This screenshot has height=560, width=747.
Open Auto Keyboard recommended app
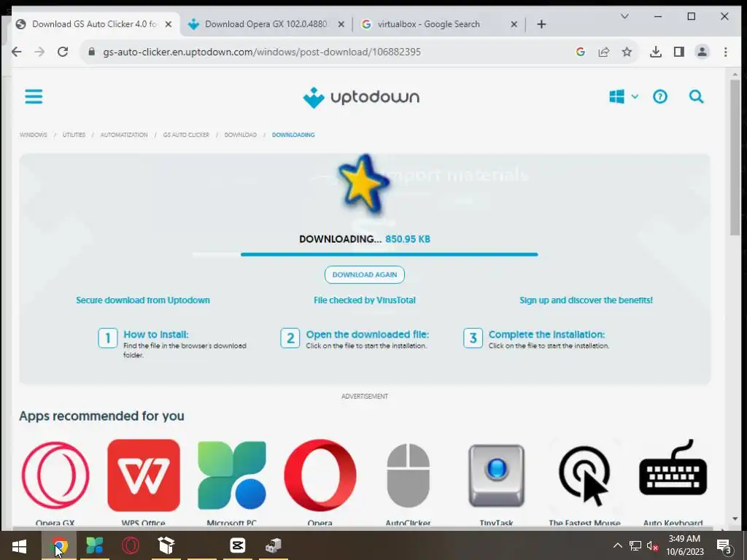tap(673, 469)
